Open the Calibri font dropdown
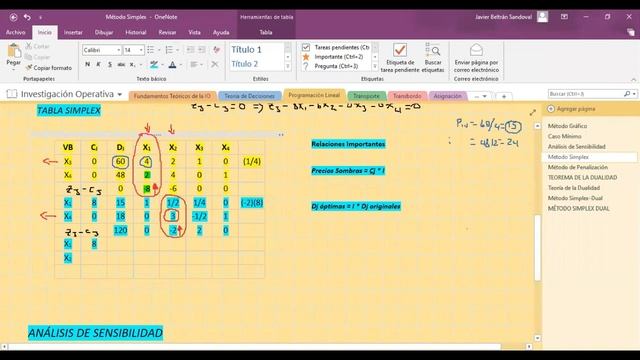This screenshot has width=640, height=360. pos(118,50)
